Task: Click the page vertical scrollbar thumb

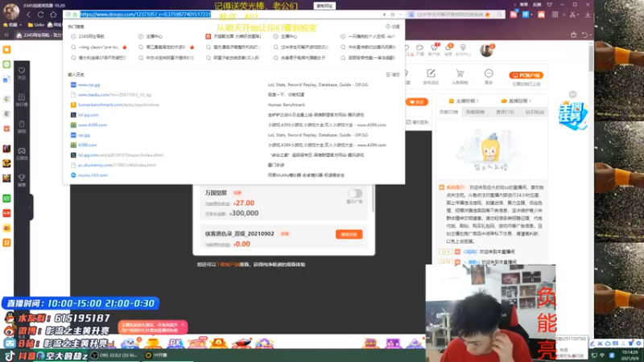Action: [591, 57]
